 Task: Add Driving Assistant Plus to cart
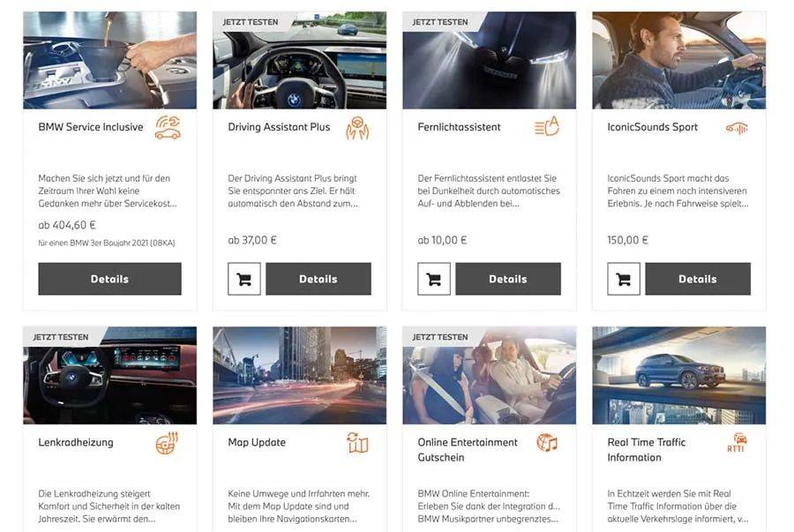click(244, 279)
